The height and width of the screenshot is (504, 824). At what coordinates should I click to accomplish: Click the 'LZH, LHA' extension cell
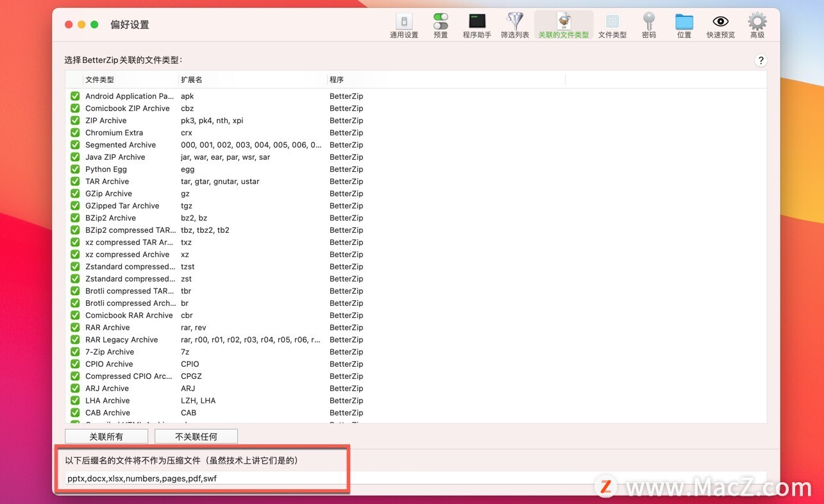pyautogui.click(x=198, y=401)
